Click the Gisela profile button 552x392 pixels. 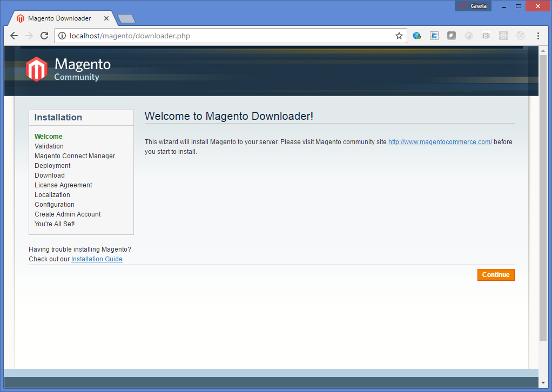pos(473,6)
